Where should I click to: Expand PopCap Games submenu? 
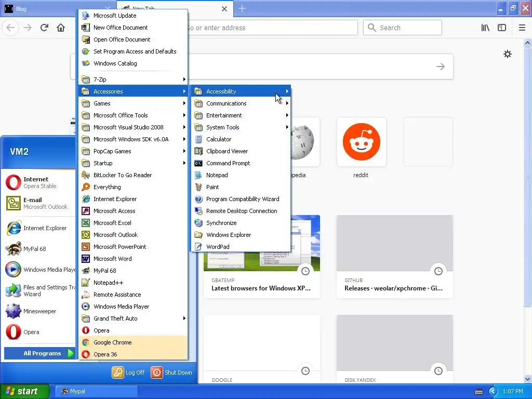pyautogui.click(x=133, y=151)
